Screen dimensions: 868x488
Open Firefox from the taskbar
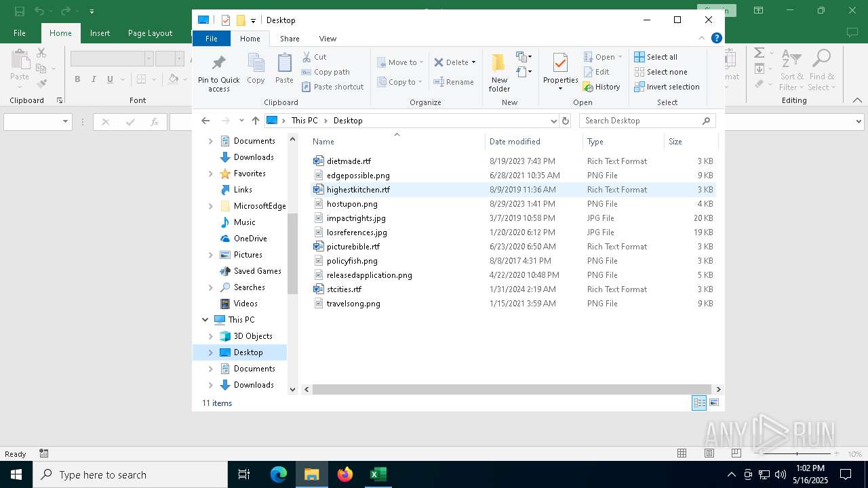point(345,474)
